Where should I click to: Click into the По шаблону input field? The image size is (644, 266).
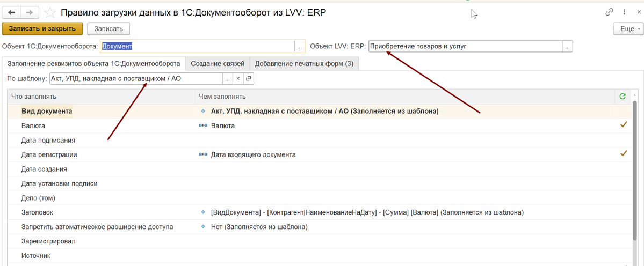pos(135,79)
